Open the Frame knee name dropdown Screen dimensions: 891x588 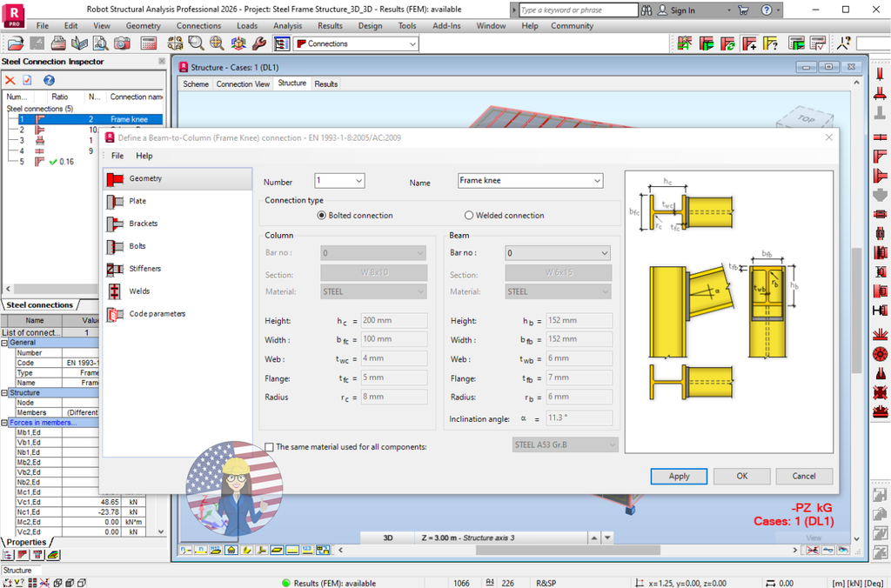click(598, 180)
